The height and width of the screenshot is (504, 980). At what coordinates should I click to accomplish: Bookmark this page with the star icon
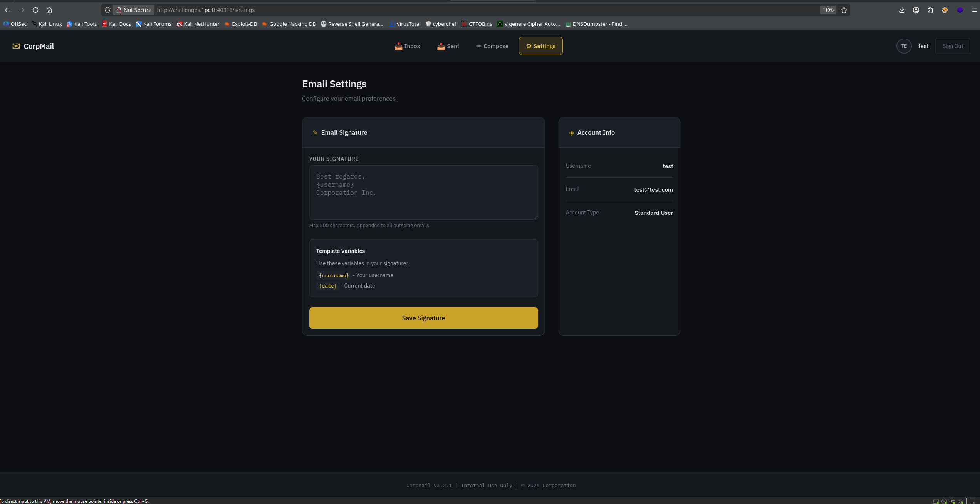844,10
